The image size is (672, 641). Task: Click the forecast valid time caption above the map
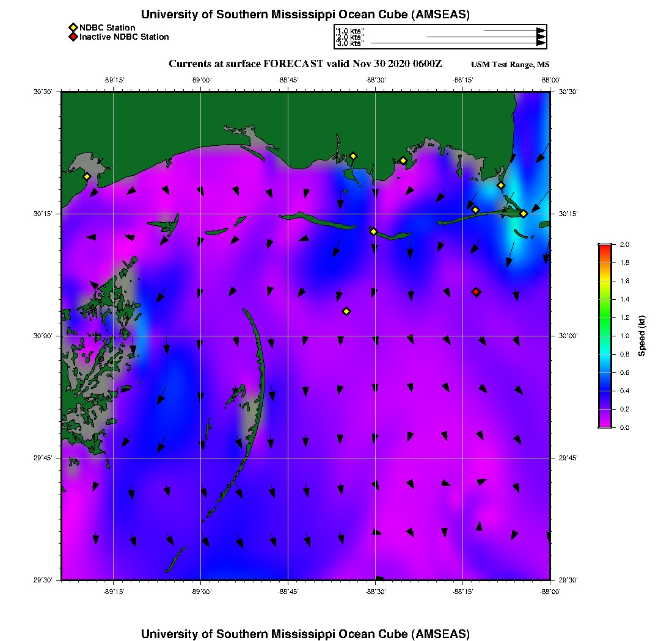pos(305,64)
